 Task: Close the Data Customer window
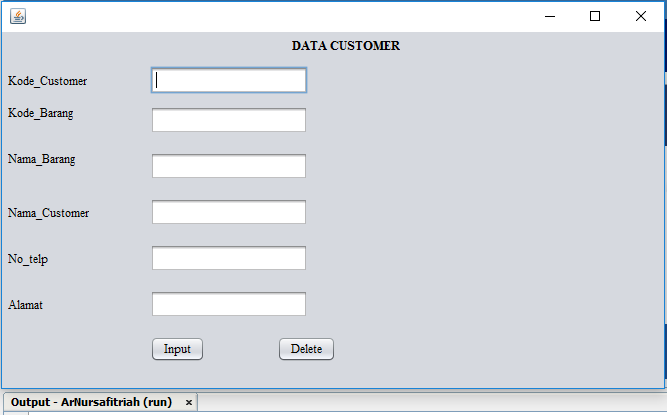click(x=641, y=16)
